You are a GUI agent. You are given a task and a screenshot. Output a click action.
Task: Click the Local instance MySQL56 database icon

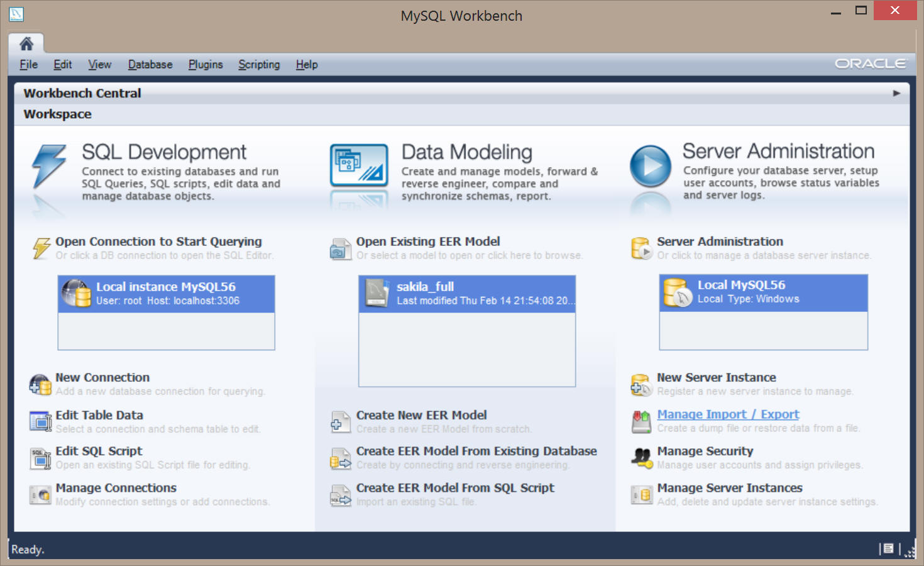(77, 293)
